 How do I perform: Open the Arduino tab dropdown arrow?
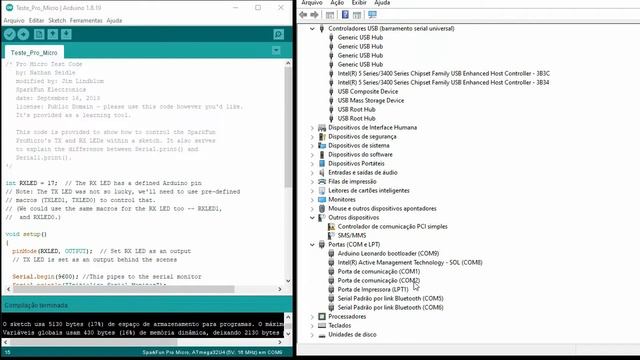pos(276,51)
